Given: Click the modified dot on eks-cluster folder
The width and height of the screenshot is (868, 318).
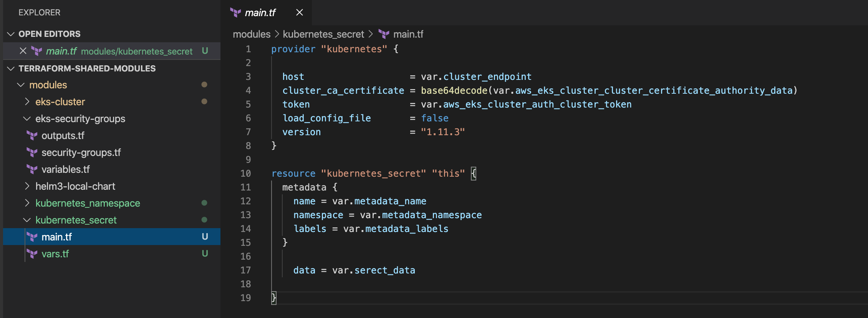Looking at the screenshot, I should [204, 102].
